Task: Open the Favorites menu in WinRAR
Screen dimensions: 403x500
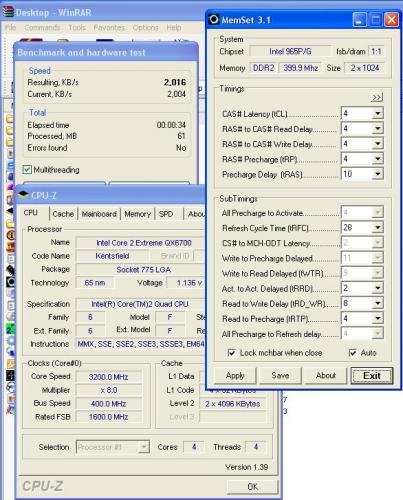Action: click(109, 28)
